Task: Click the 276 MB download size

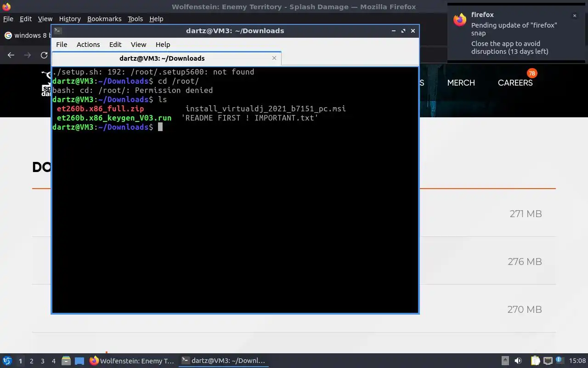Action: 525,262
